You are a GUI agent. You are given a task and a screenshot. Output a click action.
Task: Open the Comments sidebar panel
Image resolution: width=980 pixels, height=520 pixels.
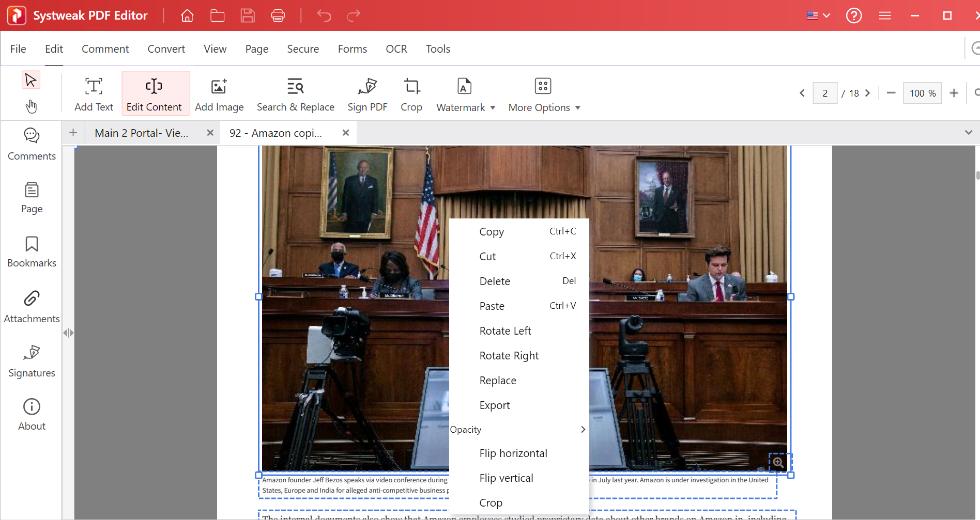(32, 145)
